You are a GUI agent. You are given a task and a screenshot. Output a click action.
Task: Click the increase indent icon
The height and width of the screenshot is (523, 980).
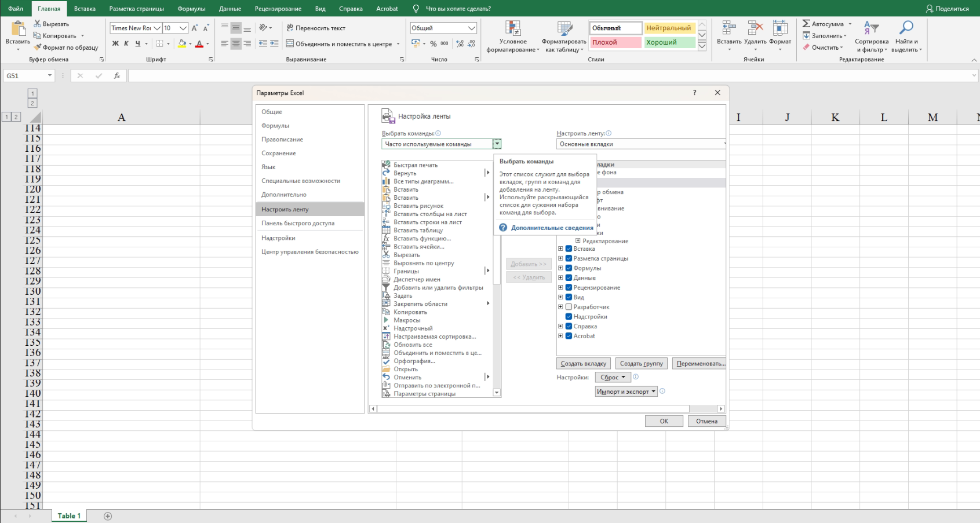(x=274, y=43)
